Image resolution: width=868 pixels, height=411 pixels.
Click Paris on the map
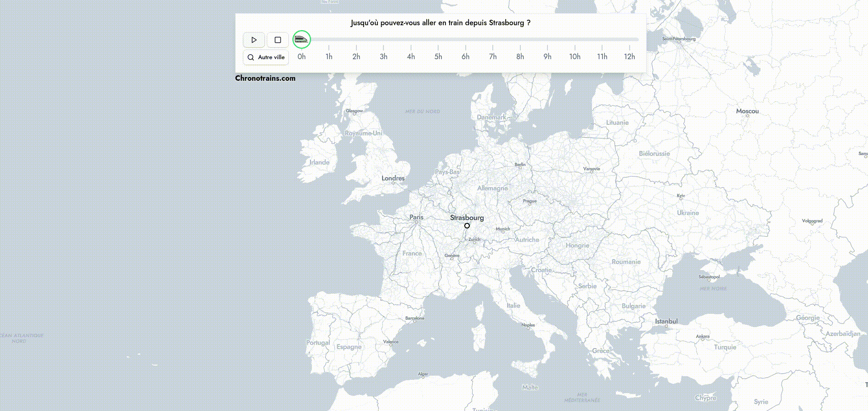coord(417,217)
